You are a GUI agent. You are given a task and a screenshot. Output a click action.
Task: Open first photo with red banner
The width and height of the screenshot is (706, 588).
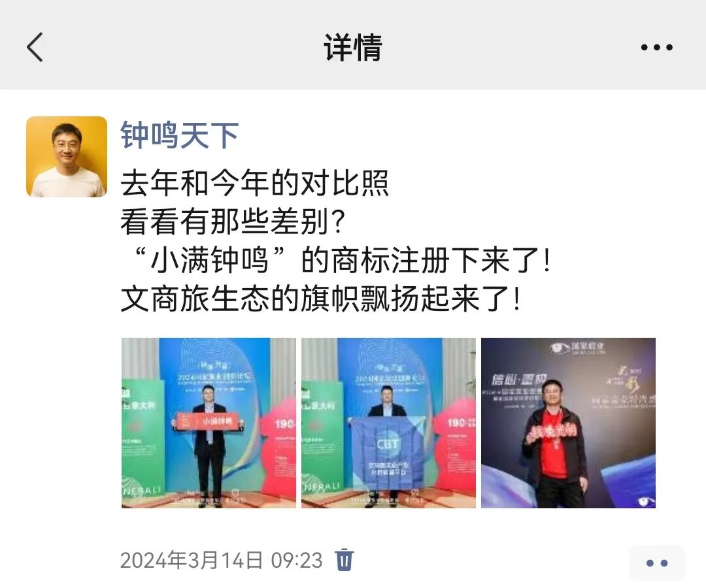[x=209, y=423]
